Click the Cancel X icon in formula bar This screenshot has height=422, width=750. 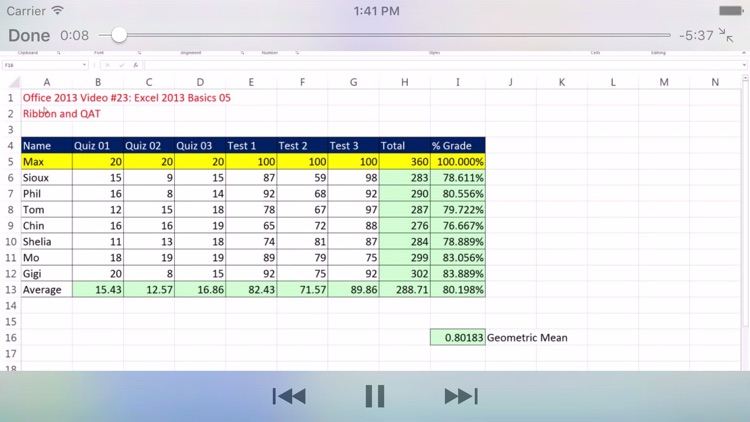pyautogui.click(x=107, y=65)
